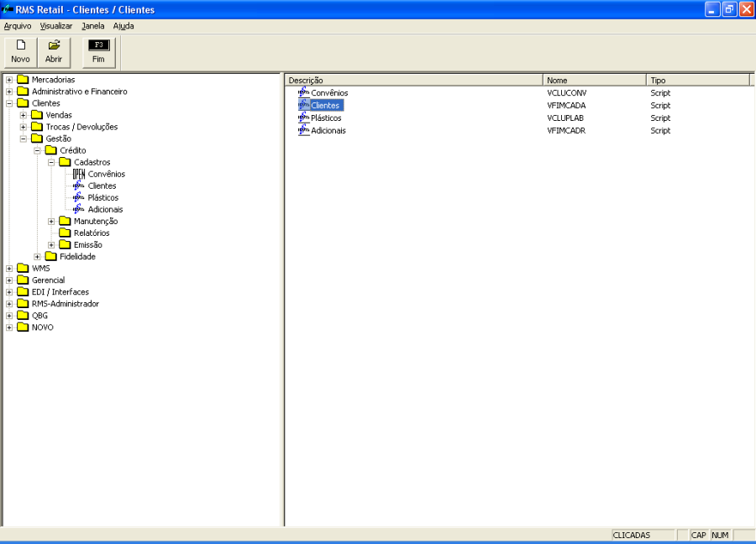756x544 pixels.
Task: Select Trocas / Devoluções tree label
Action: [81, 128]
